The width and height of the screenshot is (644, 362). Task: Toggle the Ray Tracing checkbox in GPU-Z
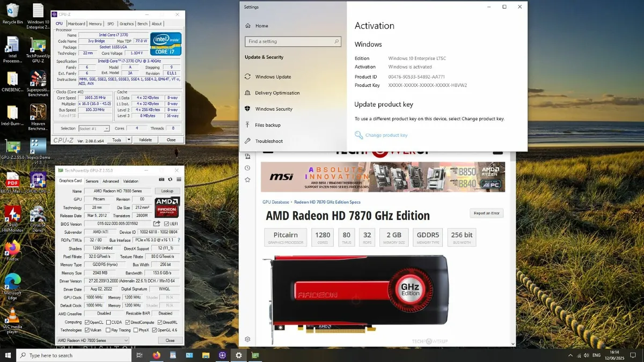(108, 330)
